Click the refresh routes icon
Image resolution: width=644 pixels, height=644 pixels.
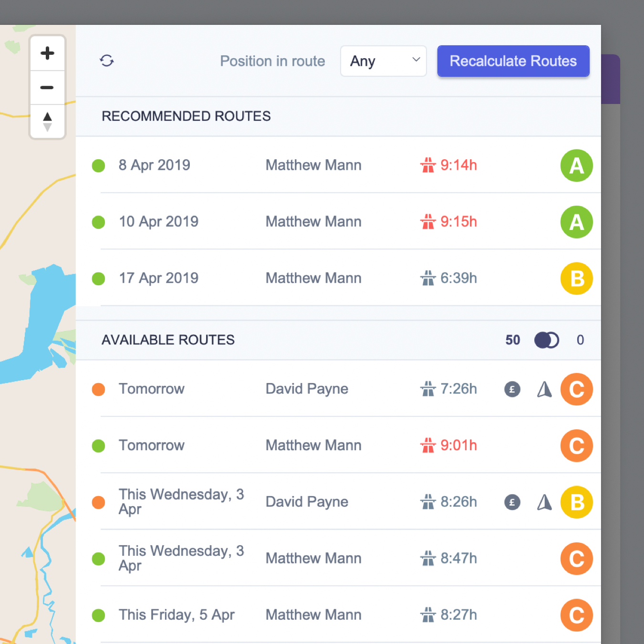point(107,61)
